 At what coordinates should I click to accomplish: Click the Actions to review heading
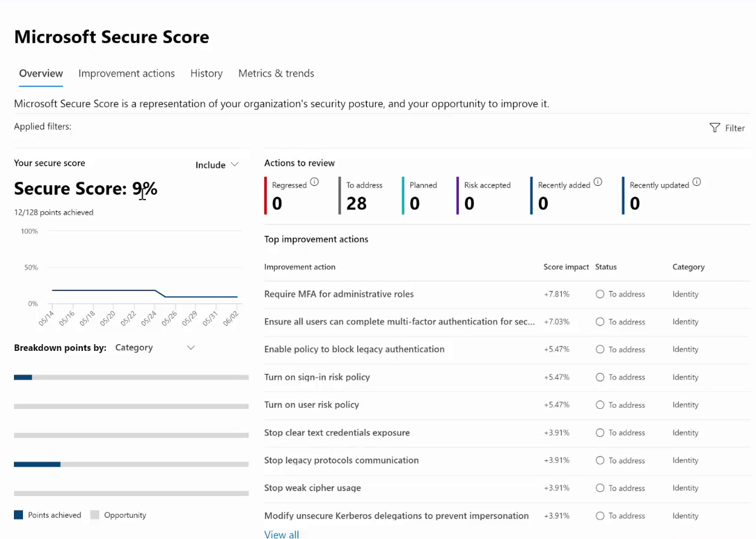(300, 163)
